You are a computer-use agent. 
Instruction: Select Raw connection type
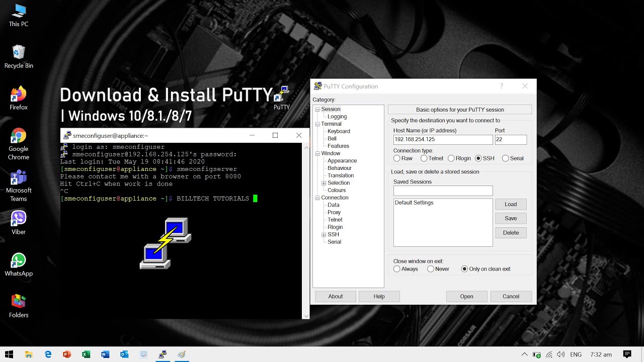click(397, 158)
